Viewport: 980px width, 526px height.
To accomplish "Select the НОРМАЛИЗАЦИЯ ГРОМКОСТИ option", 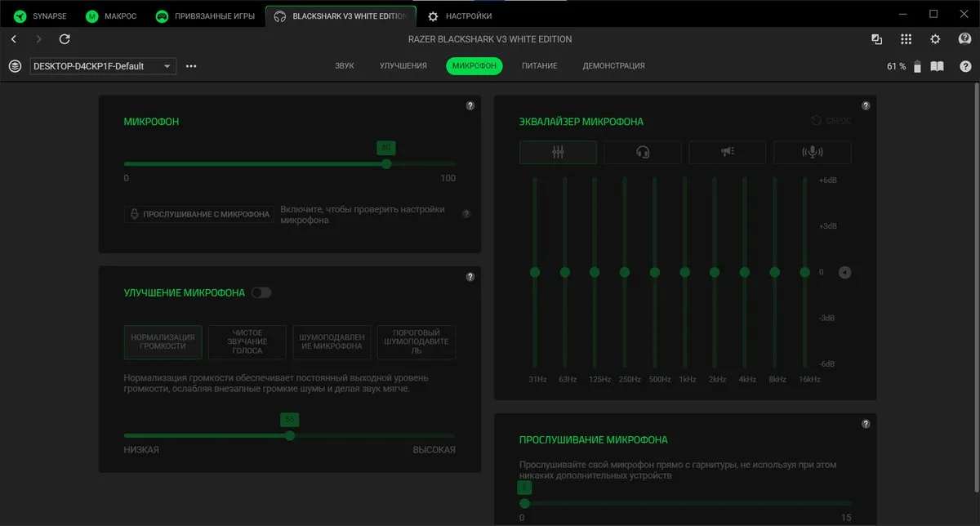I will click(x=163, y=342).
